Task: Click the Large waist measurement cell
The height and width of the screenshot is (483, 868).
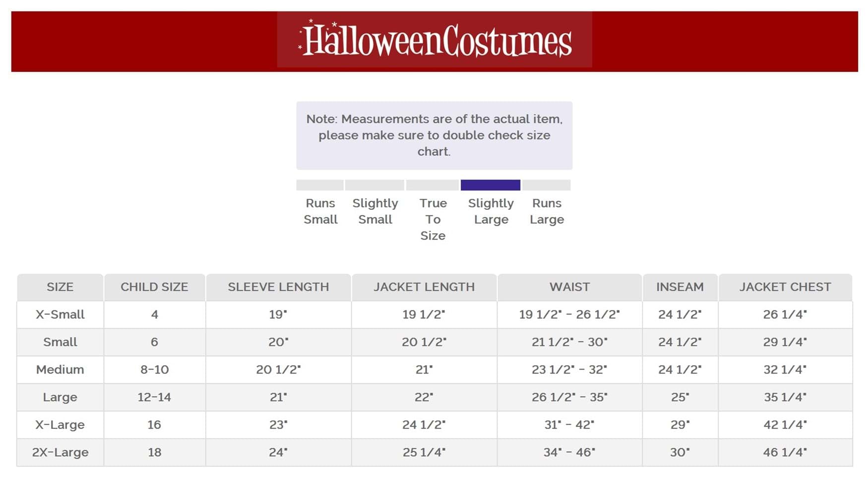Action: 569,397
